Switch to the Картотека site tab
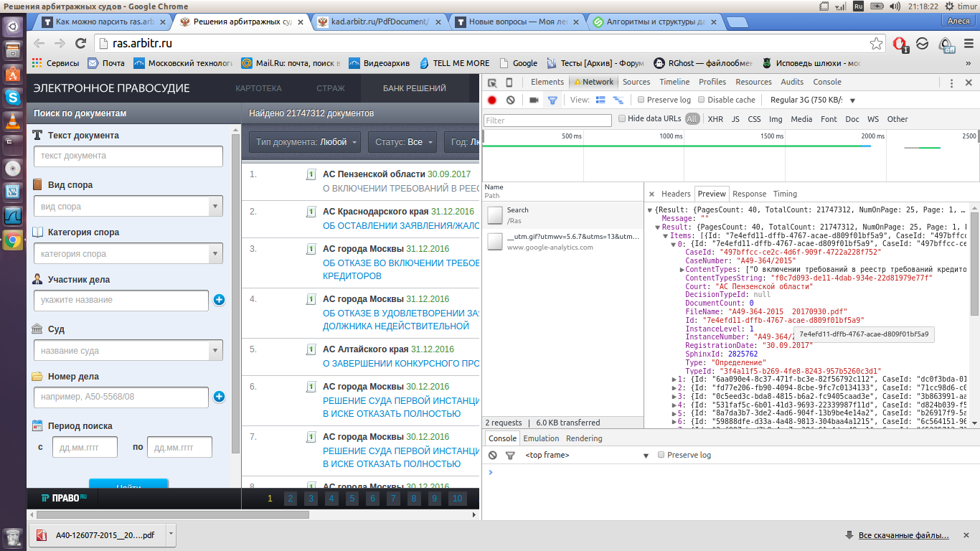The width and height of the screenshot is (980, 551). 258,88
